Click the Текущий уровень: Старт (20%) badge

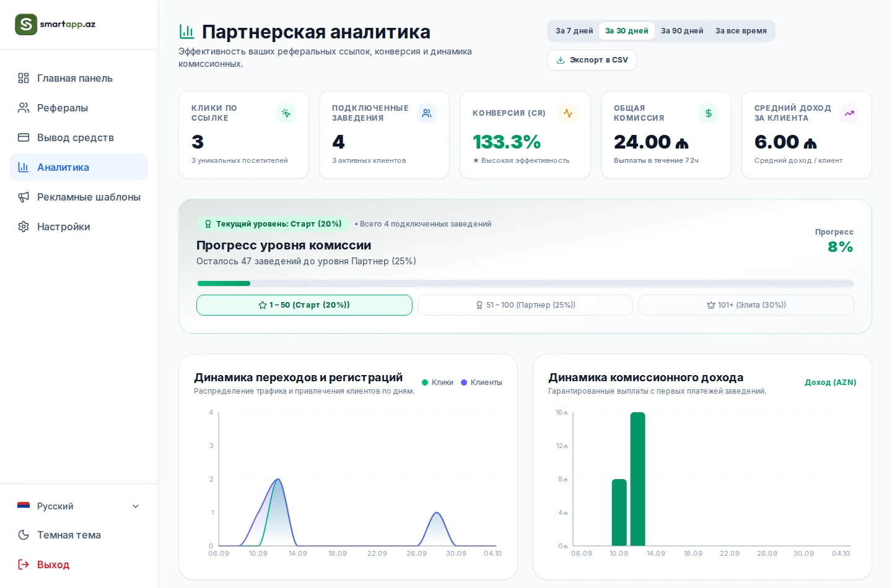tap(273, 224)
